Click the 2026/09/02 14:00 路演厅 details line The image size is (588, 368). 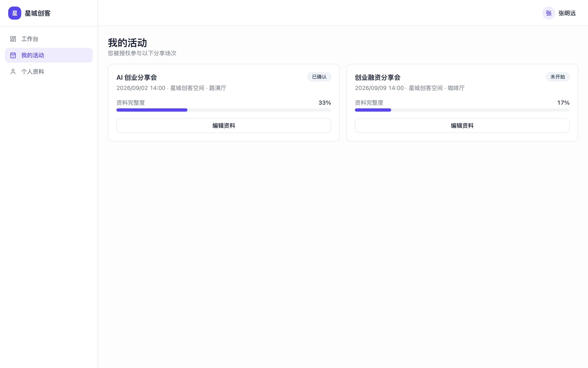click(171, 88)
